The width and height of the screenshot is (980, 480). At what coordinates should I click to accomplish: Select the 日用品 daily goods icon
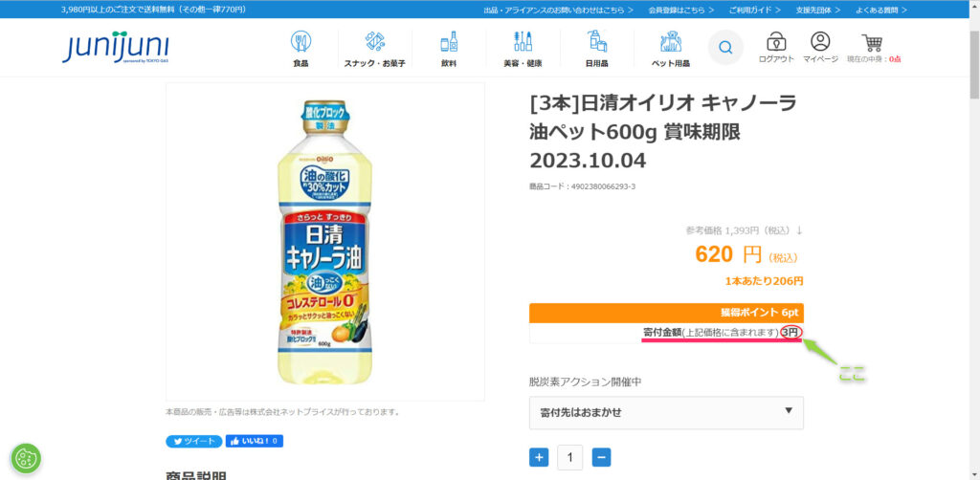tap(597, 42)
